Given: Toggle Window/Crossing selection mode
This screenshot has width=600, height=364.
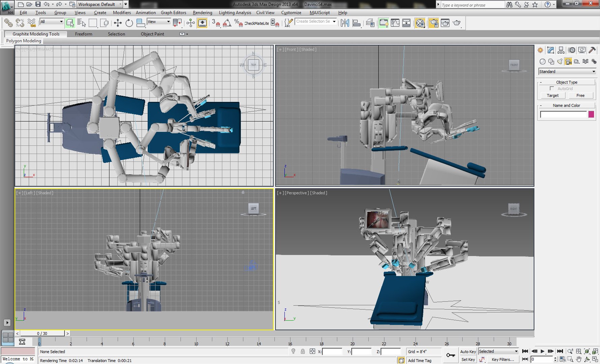Looking at the screenshot, I should pyautogui.click(x=104, y=23).
